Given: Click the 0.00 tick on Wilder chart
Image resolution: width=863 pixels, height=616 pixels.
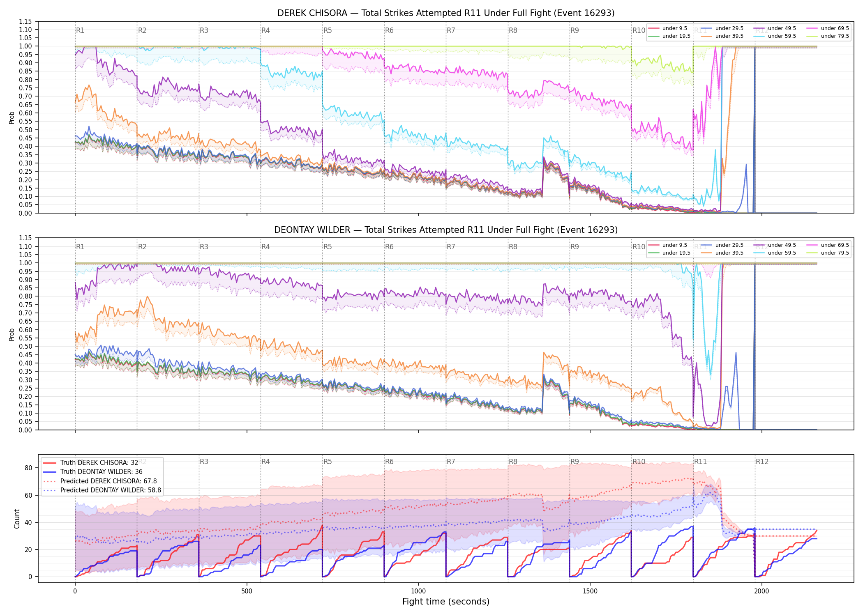Looking at the screenshot, I should coord(25,430).
